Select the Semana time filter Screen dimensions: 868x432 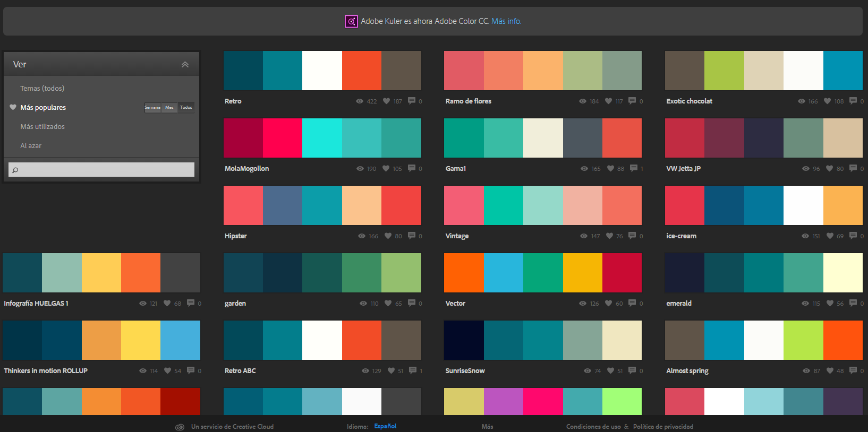(152, 108)
